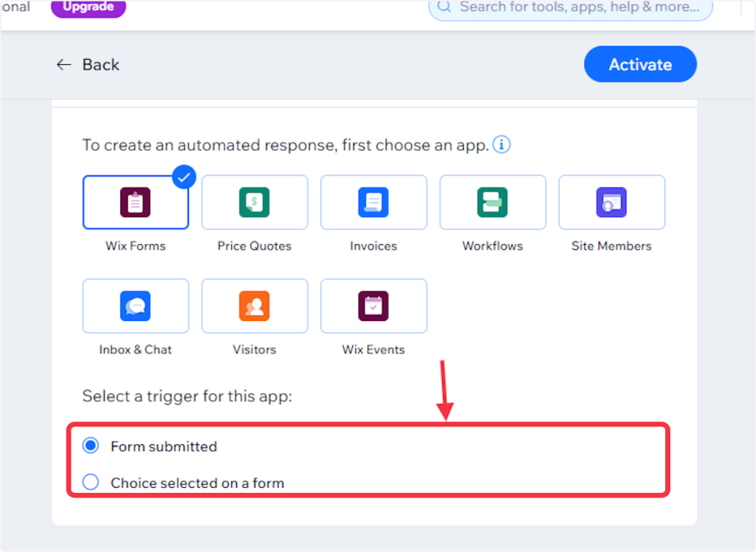
Task: Select the Site Members app icon
Action: click(x=611, y=202)
